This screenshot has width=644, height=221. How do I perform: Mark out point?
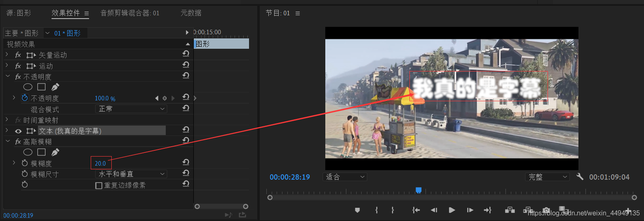[393, 210]
